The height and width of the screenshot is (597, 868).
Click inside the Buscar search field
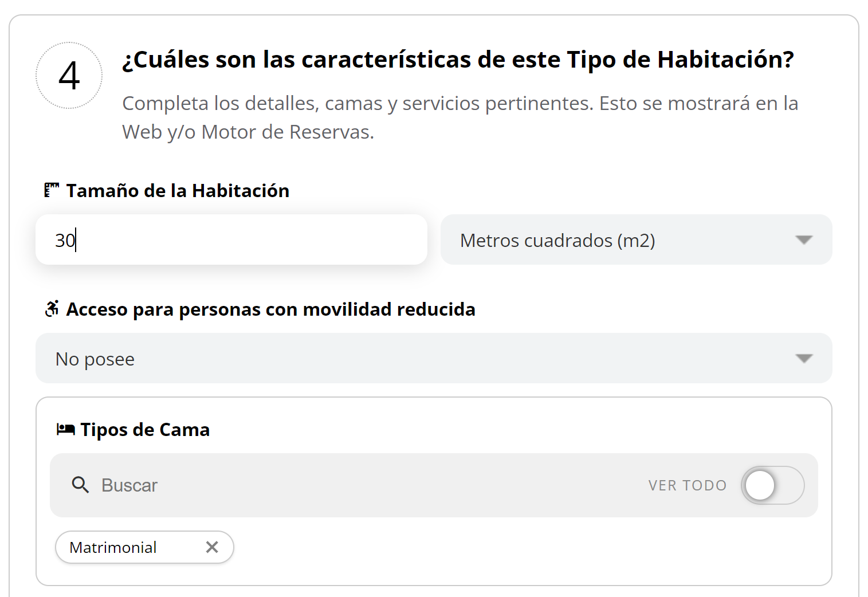(229, 485)
